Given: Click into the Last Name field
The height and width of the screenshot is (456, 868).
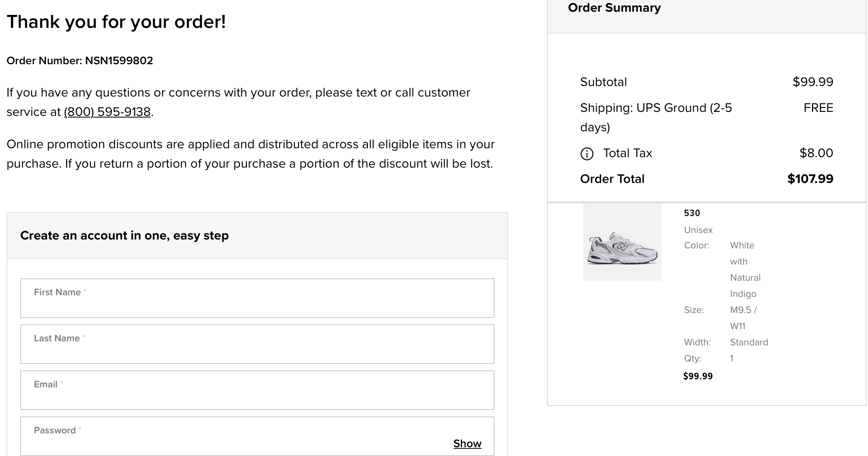Looking at the screenshot, I should 257,344.
